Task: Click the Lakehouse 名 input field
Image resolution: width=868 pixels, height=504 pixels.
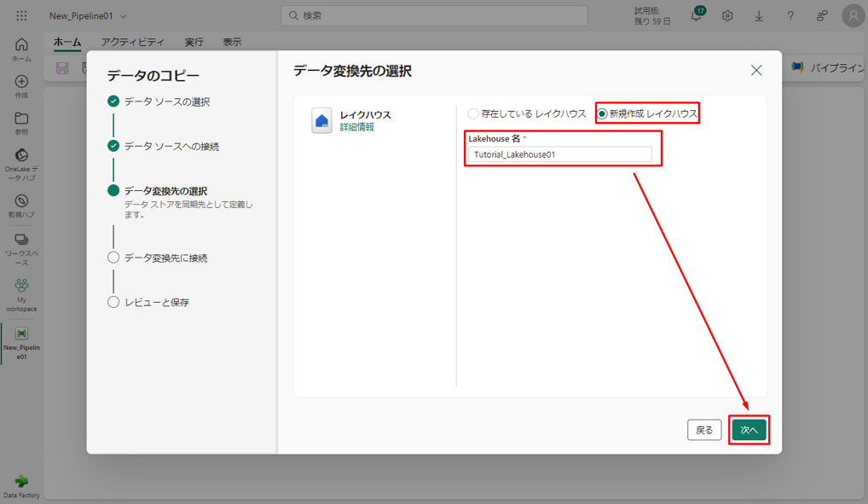Action: coord(559,154)
